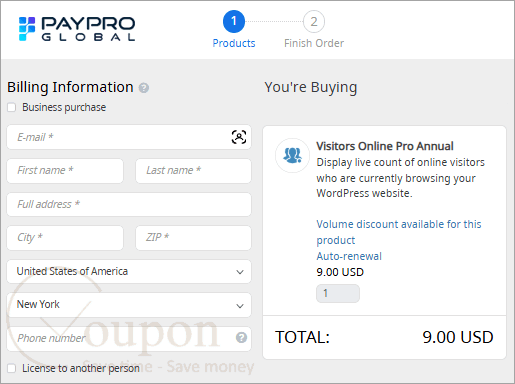This screenshot has width=515, height=384.
Task: Focus the Last name field
Action: pos(193,171)
